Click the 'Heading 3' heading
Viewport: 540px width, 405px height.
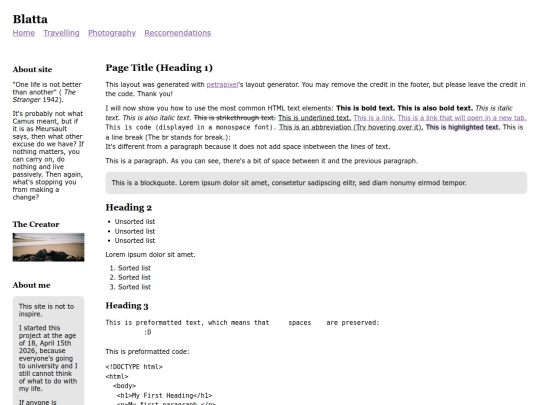pos(127,306)
